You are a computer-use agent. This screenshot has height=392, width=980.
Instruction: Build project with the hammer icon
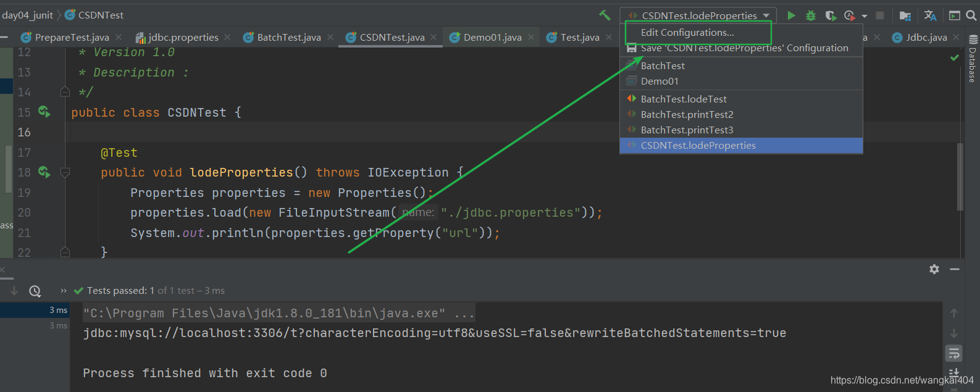click(605, 15)
